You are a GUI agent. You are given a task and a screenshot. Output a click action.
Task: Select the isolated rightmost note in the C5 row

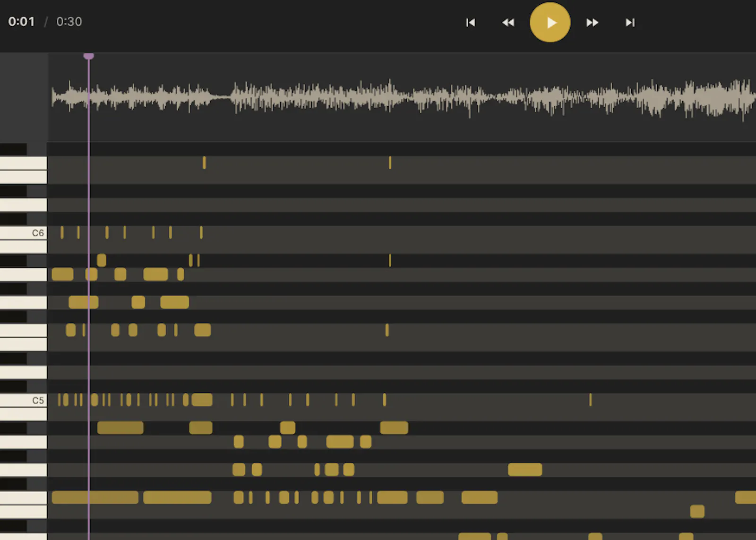(x=591, y=400)
